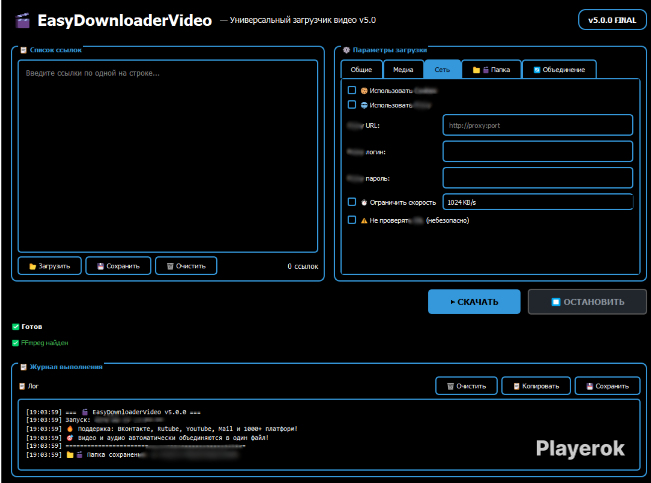Click the ОСТАНОВИТЬ stop button
The width and height of the screenshot is (651, 483).
[x=587, y=302]
